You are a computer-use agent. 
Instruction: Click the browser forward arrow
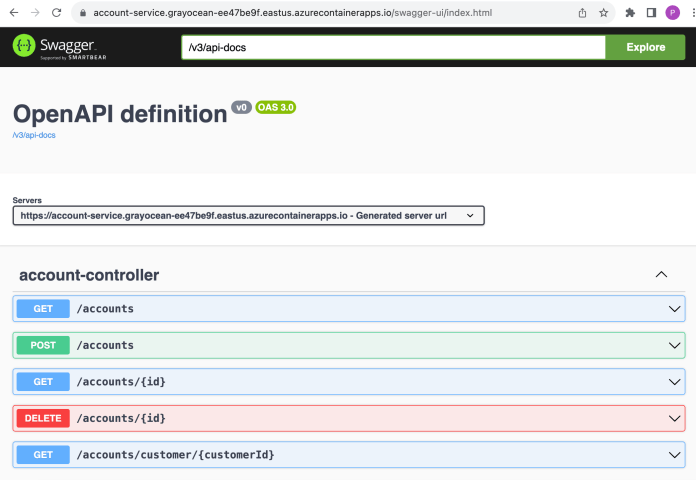click(x=36, y=13)
